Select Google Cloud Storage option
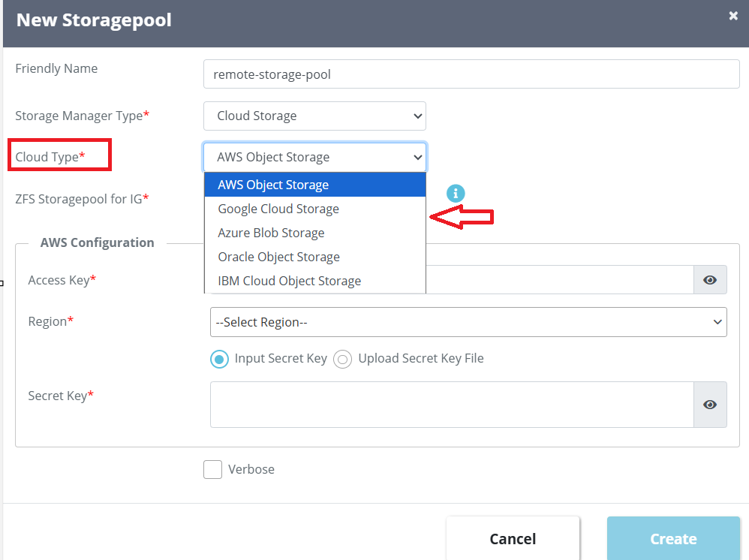 click(314, 209)
